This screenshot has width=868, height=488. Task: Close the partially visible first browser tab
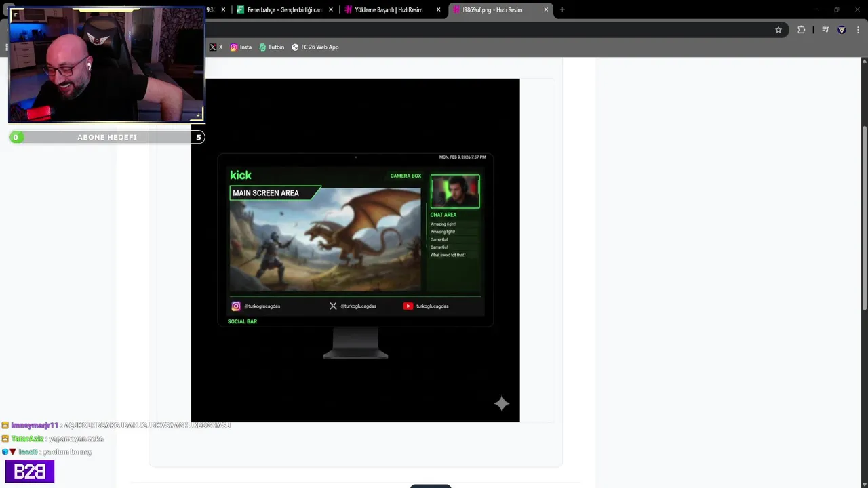(223, 9)
